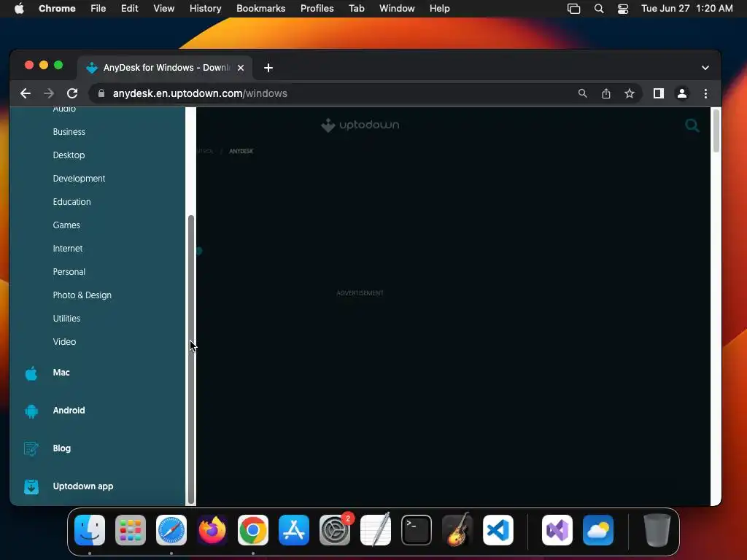747x560 pixels.
Task: Open the View menu
Action: 164,9
